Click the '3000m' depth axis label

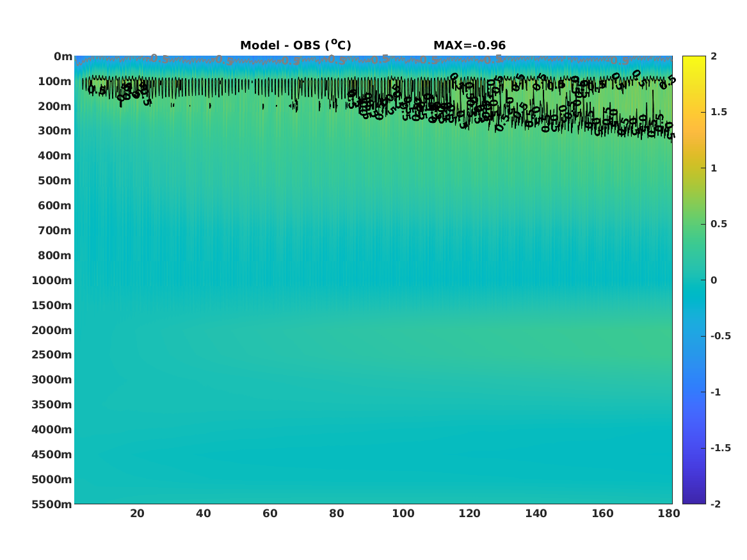click(x=52, y=380)
